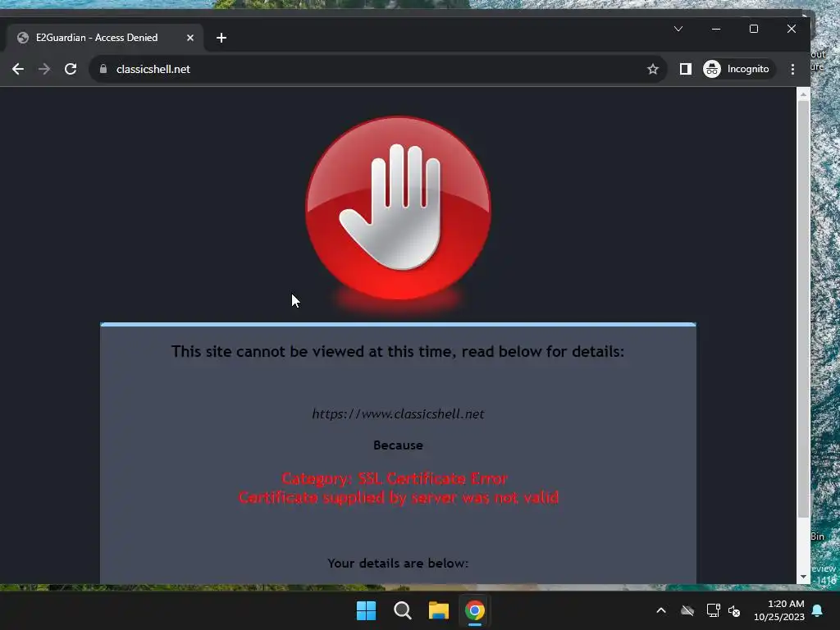Image resolution: width=840 pixels, height=630 pixels.
Task: Open Chrome's three-dot menu
Action: (x=793, y=69)
